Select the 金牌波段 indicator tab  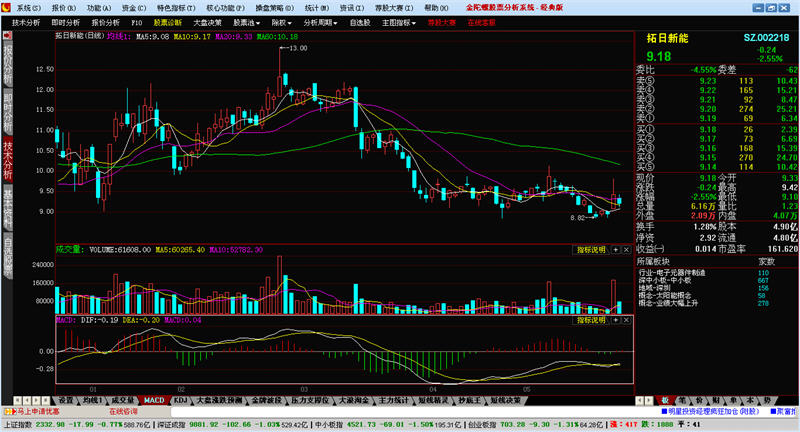(x=265, y=399)
